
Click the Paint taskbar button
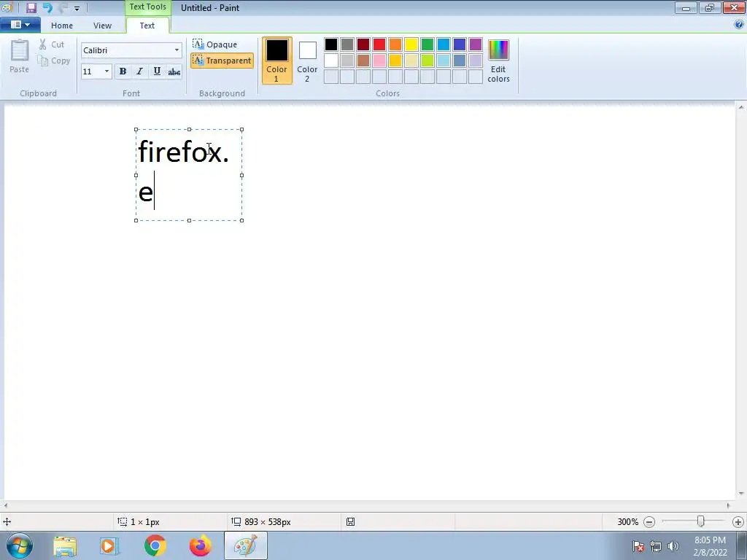246,546
